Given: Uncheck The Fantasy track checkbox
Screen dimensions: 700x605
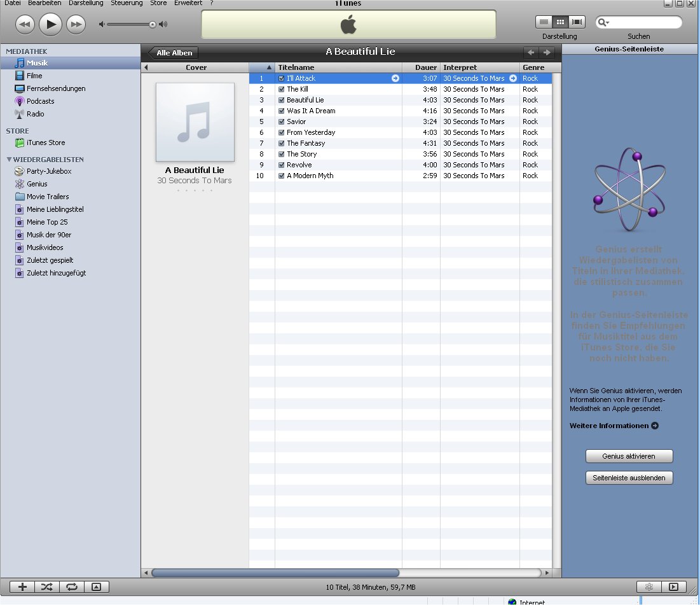Looking at the screenshot, I should coord(281,143).
